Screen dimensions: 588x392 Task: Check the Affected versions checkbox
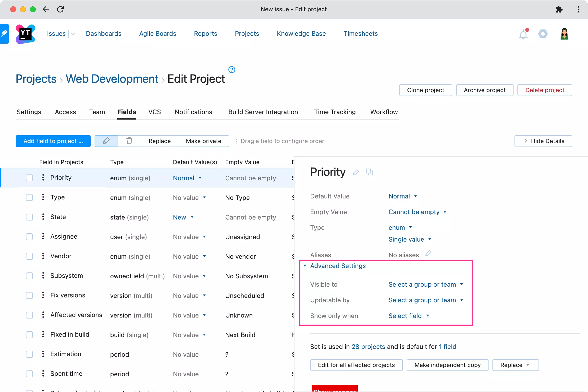click(x=29, y=315)
